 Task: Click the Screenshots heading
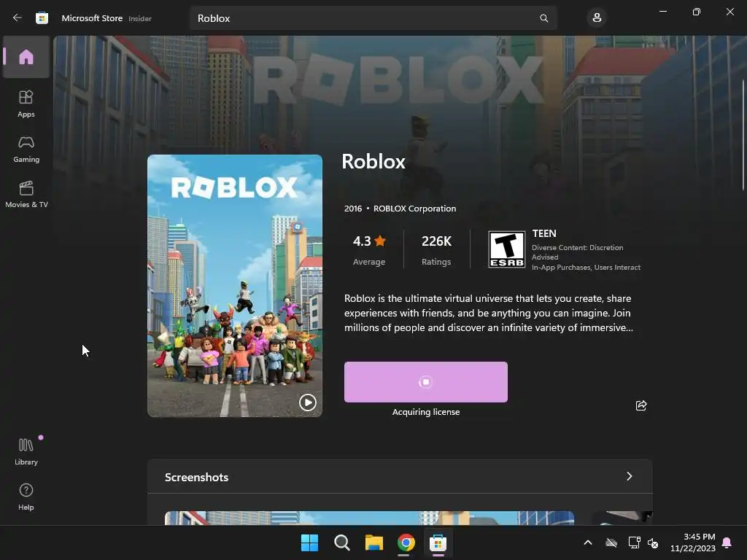(x=197, y=477)
